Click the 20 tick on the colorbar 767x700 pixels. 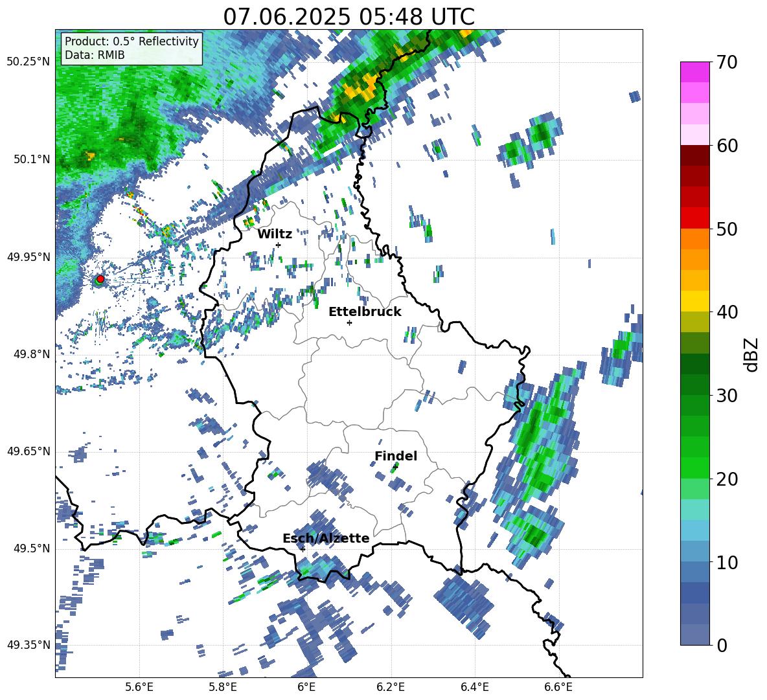coord(726,479)
